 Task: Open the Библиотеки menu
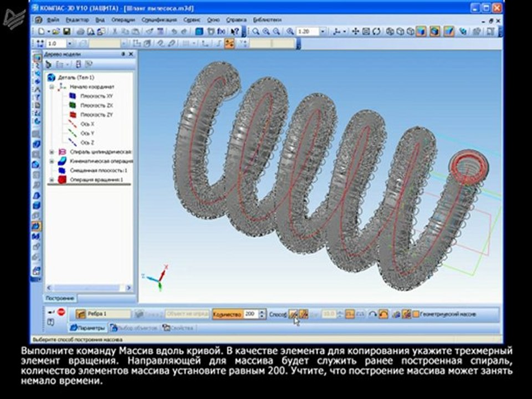[x=267, y=20]
